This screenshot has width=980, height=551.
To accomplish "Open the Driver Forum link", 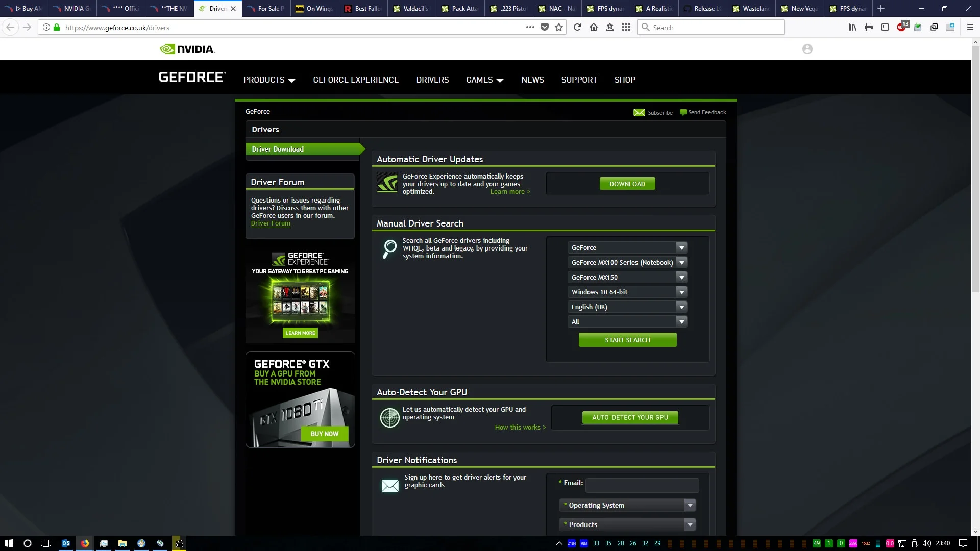I will [271, 223].
